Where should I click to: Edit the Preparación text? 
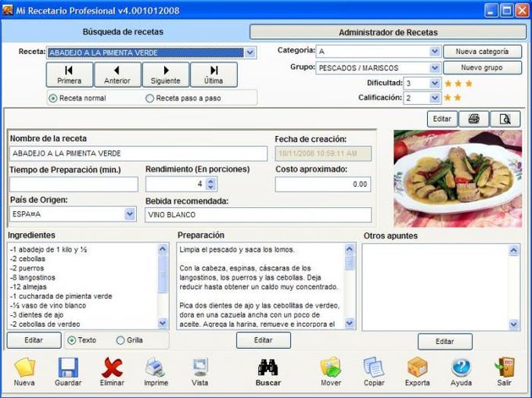pos(264,340)
